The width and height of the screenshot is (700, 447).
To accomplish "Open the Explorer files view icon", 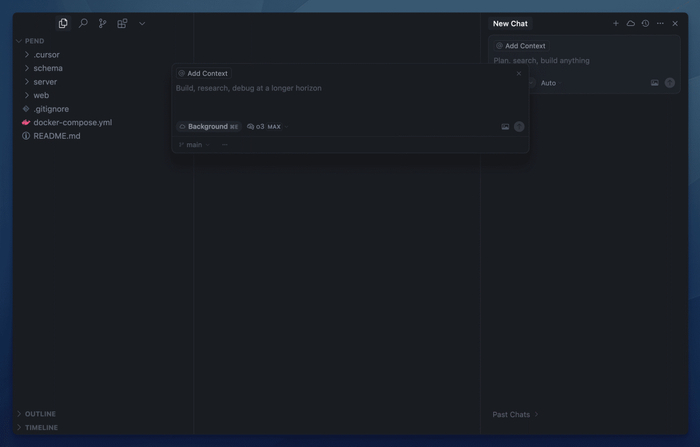I will (63, 23).
